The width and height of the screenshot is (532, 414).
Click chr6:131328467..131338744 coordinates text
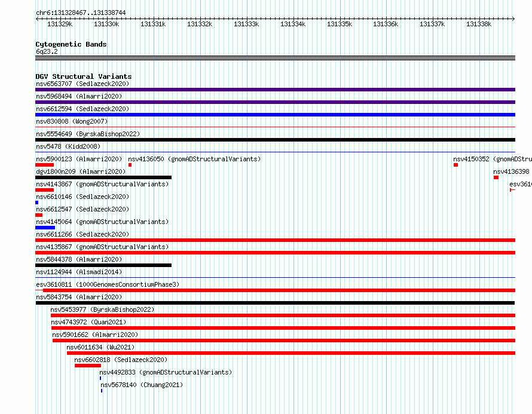81,13
